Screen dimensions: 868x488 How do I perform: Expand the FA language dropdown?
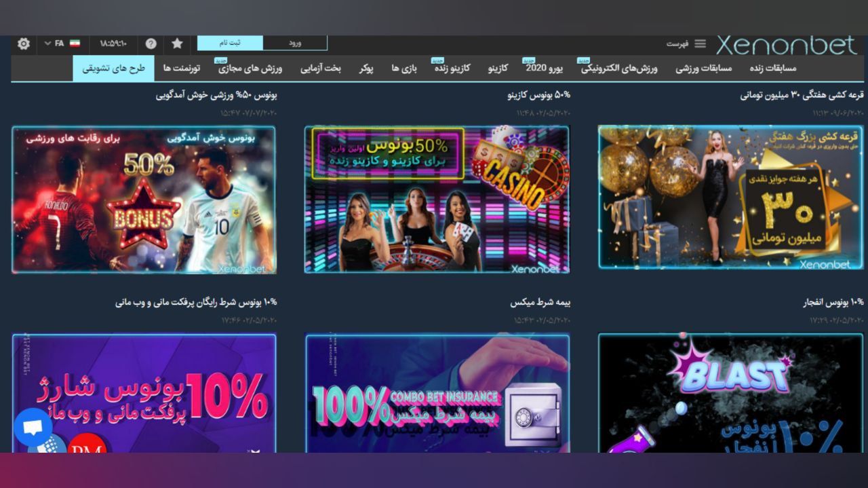(54, 43)
